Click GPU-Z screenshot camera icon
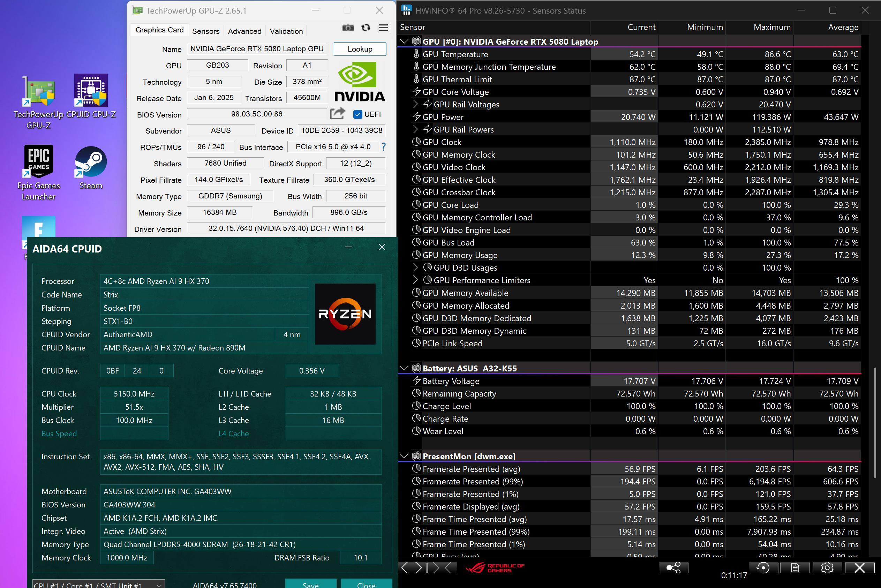Viewport: 881px width, 588px height. 348,28
